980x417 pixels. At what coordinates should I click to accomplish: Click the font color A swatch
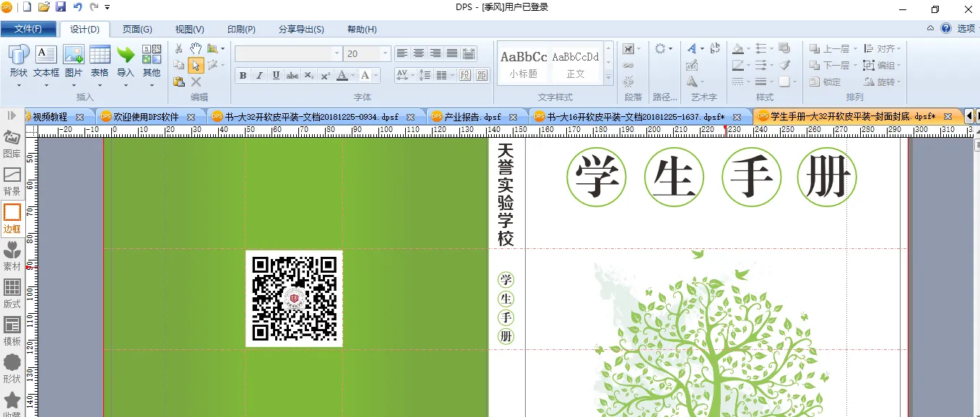pos(342,76)
